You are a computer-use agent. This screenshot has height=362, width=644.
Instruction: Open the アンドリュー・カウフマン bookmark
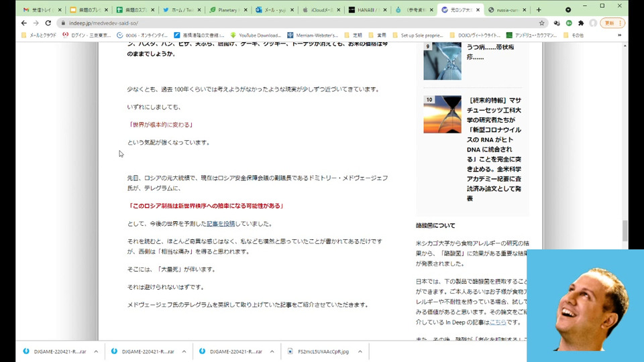point(531,36)
